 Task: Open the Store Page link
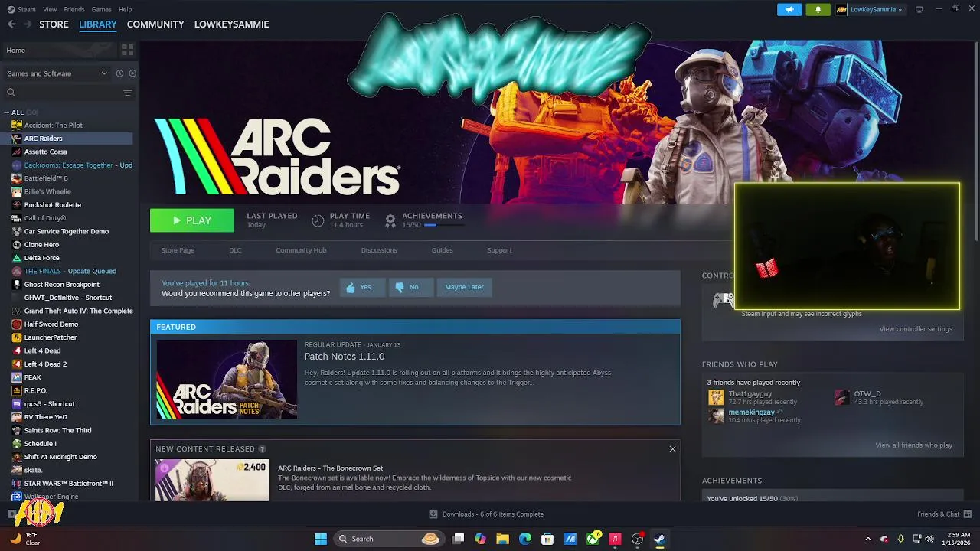(178, 250)
